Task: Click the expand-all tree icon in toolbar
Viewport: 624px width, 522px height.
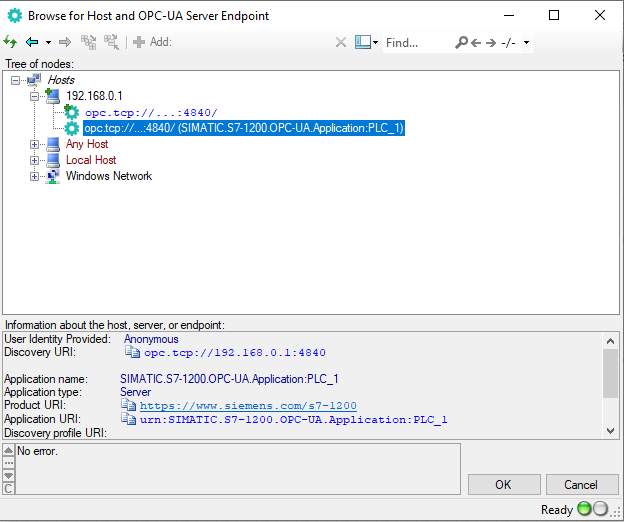Action: coord(89,42)
